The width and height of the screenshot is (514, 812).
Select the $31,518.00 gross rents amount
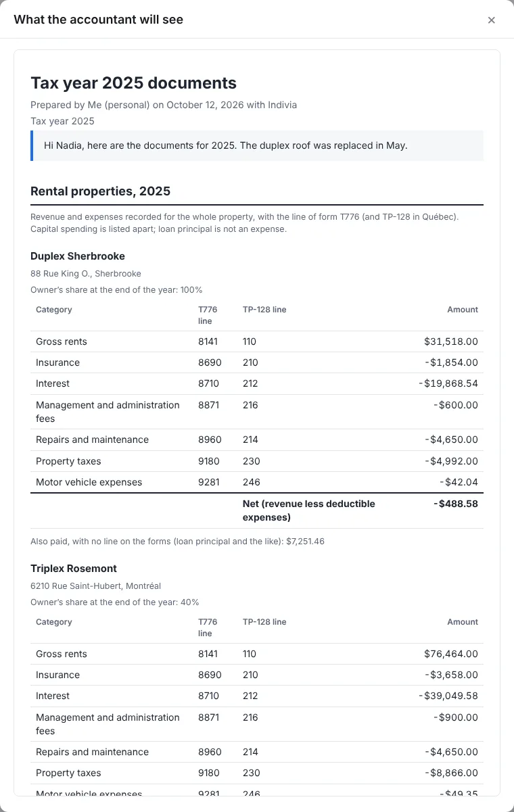[451, 341]
